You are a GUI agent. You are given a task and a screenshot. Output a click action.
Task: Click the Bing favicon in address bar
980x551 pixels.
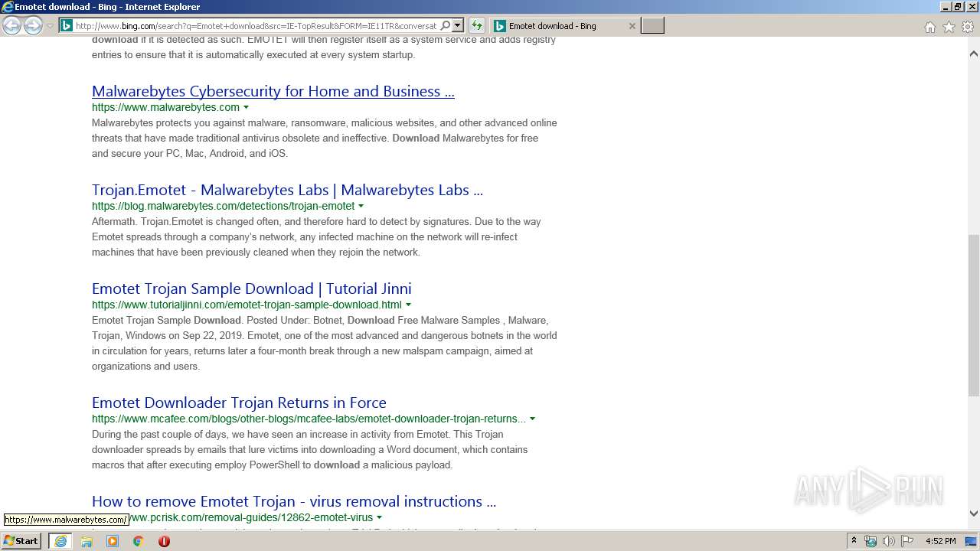(x=67, y=26)
